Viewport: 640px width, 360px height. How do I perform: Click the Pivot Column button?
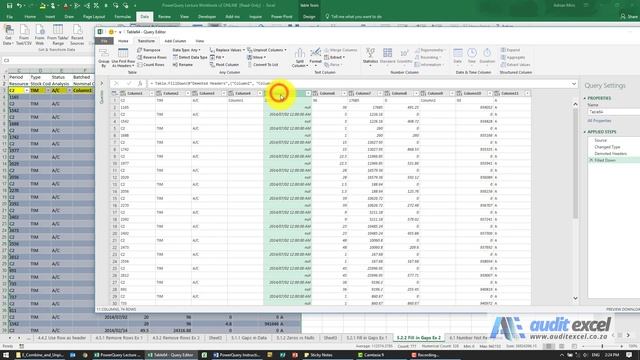point(224,65)
